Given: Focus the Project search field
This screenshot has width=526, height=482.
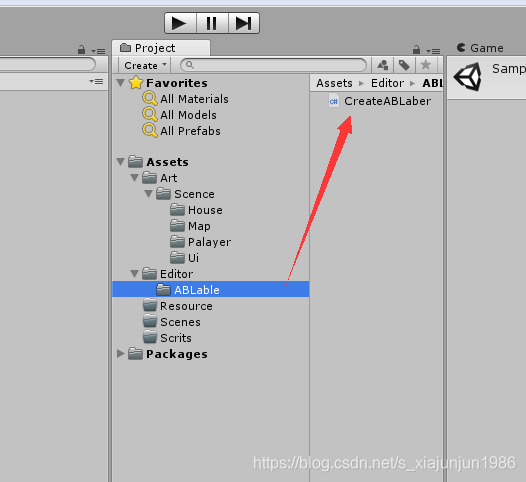Looking at the screenshot, I should 273,65.
